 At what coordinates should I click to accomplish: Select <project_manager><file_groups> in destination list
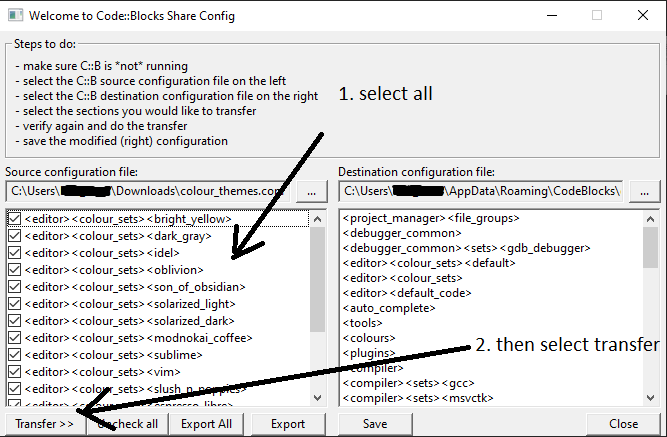coord(431,218)
